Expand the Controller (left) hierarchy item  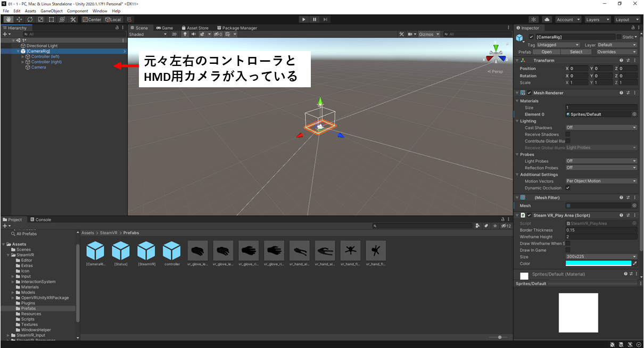click(22, 56)
